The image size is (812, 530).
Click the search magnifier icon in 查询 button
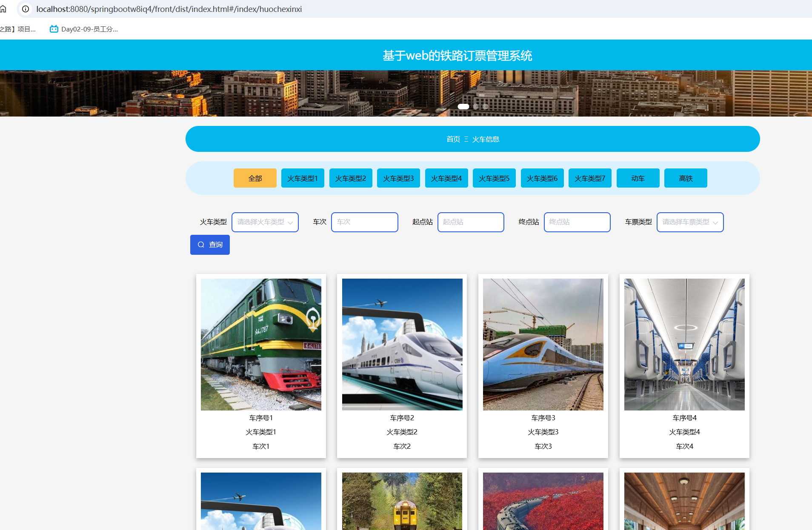point(201,245)
